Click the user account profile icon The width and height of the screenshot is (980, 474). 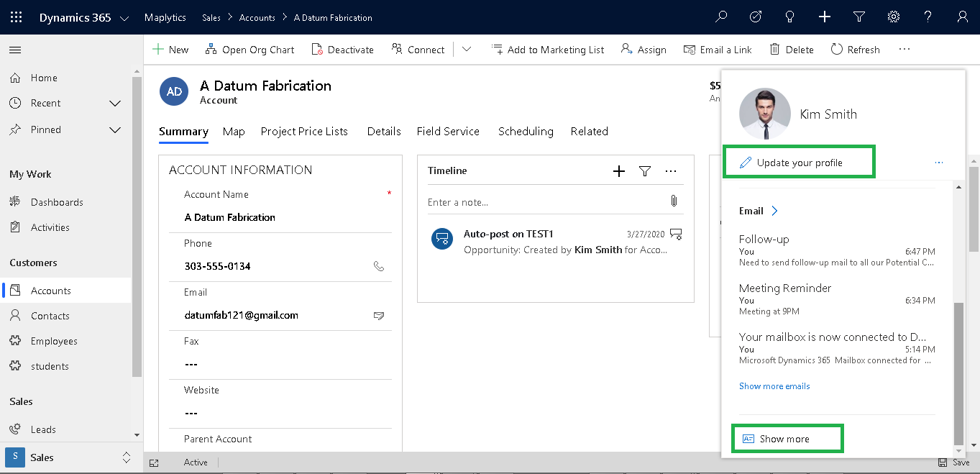(x=963, y=17)
